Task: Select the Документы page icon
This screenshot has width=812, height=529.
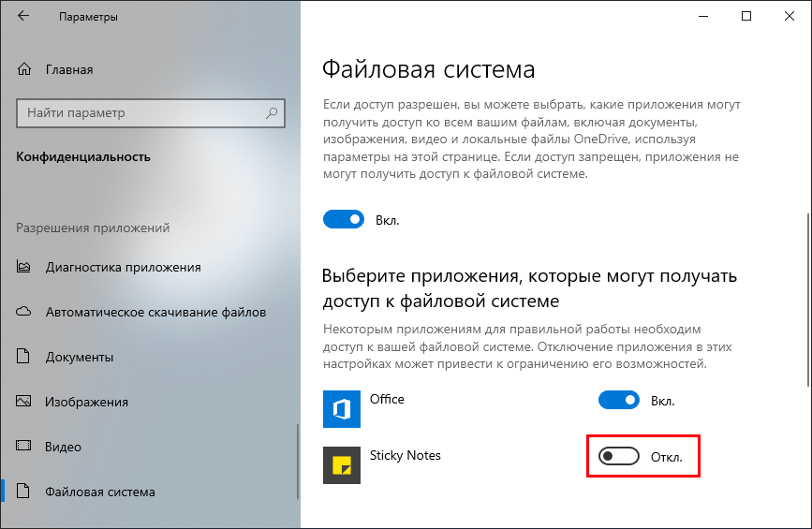Action: [x=22, y=356]
